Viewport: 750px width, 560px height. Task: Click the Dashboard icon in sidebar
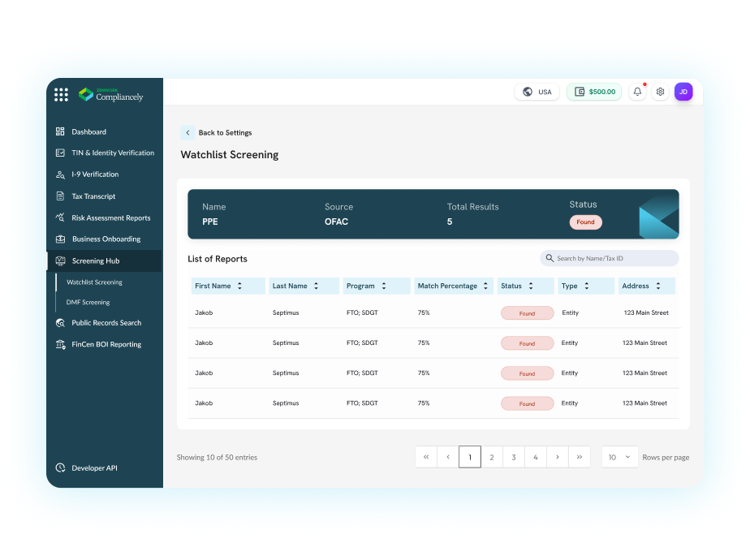point(60,131)
